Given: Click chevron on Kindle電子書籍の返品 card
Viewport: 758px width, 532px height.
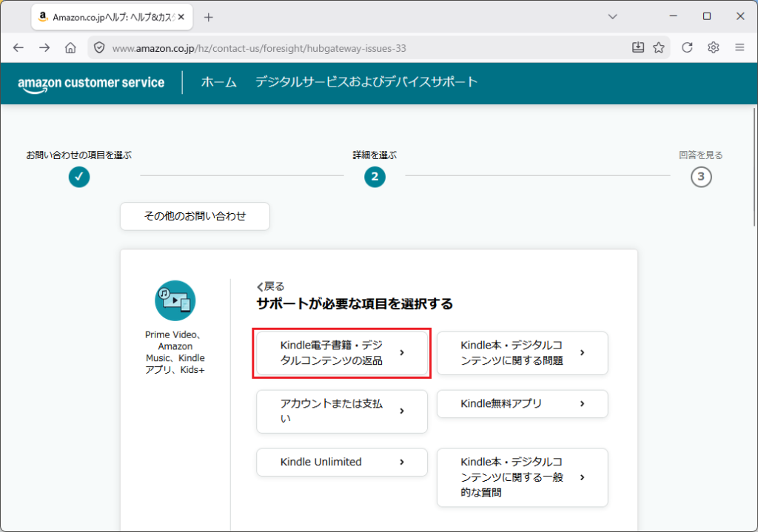Looking at the screenshot, I should tap(402, 353).
